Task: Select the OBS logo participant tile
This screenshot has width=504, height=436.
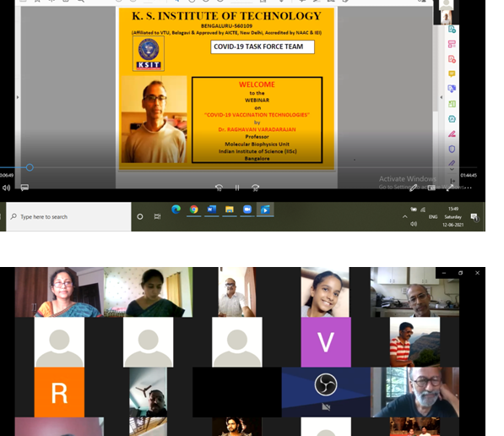Action: tap(326, 392)
